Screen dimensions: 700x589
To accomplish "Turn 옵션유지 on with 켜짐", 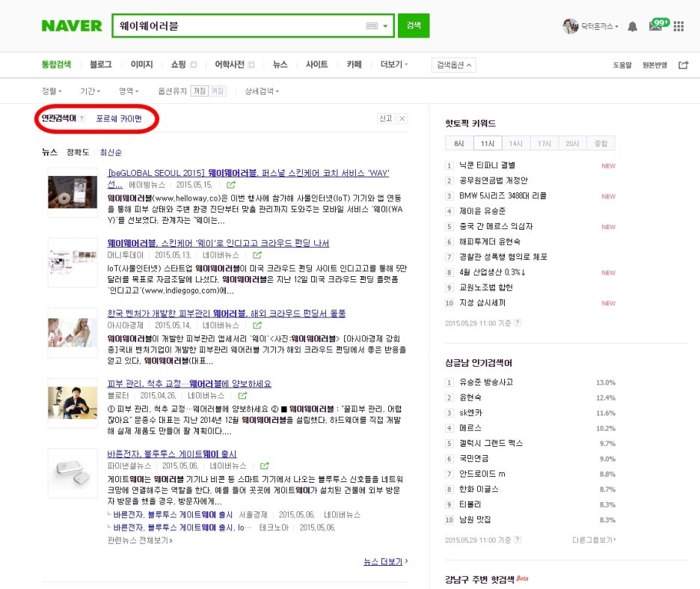I will pos(217,91).
